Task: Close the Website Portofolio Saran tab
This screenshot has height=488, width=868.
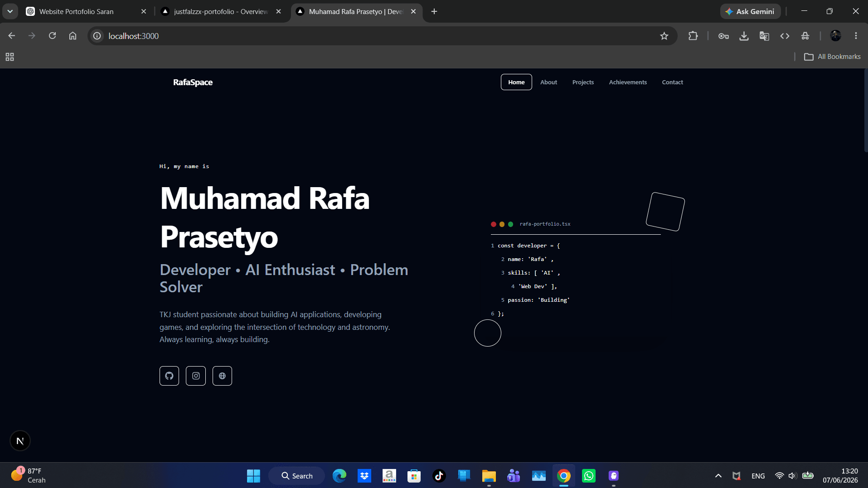Action: point(144,11)
